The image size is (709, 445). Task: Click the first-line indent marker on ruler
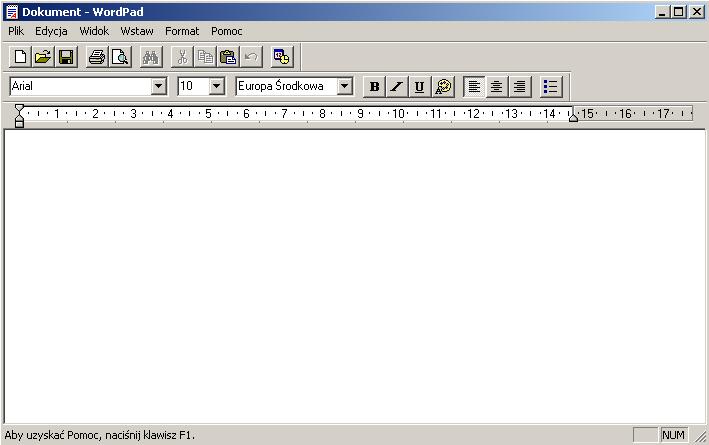point(19,108)
